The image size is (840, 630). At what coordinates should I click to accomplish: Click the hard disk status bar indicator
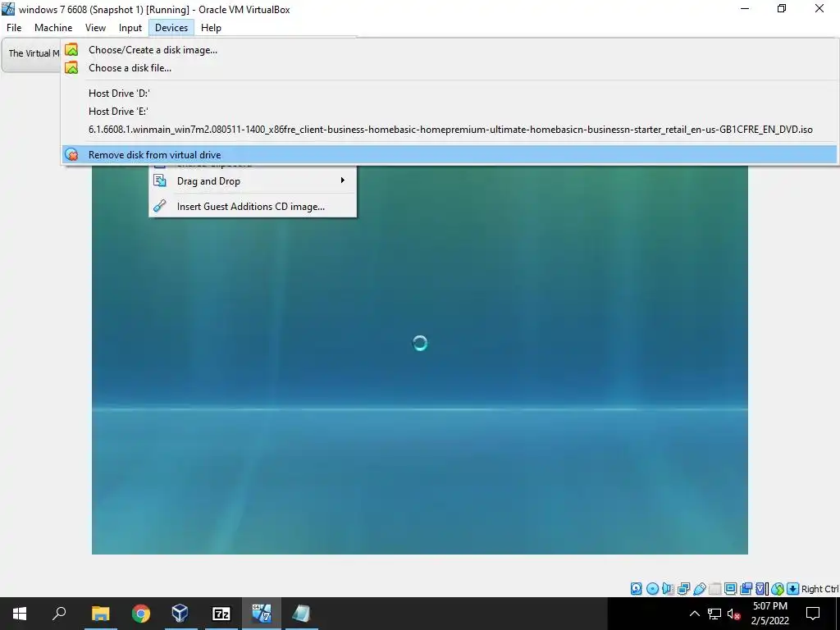click(636, 589)
